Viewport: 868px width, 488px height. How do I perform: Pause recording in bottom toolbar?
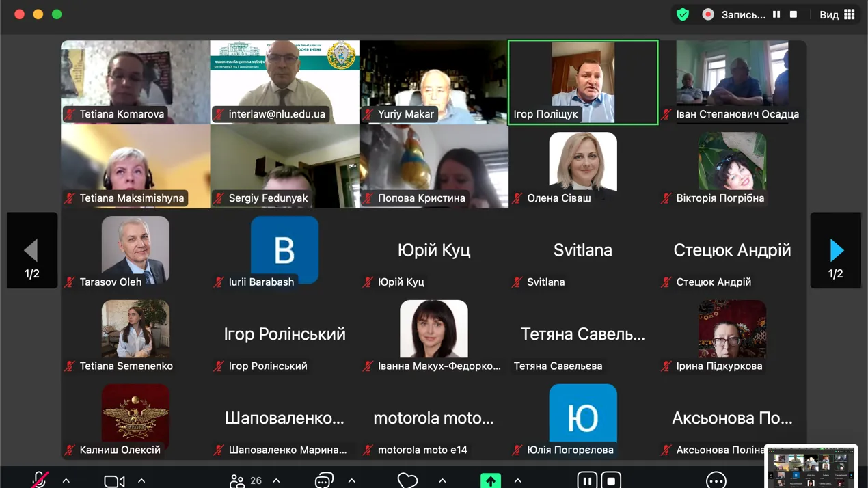[x=587, y=480]
